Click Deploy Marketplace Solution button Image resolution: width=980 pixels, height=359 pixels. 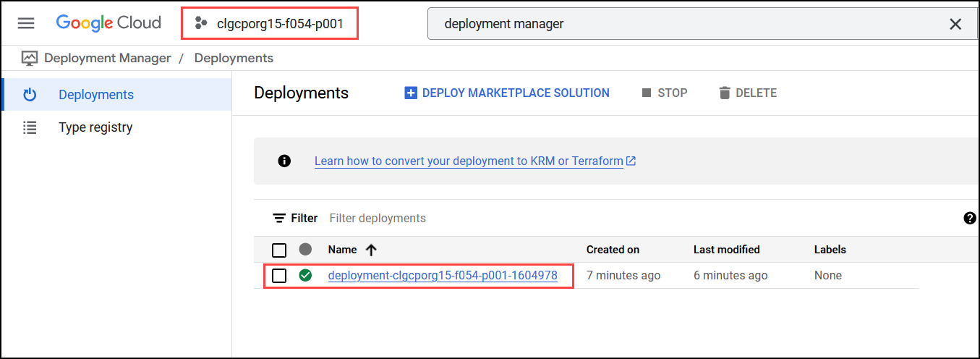point(507,93)
